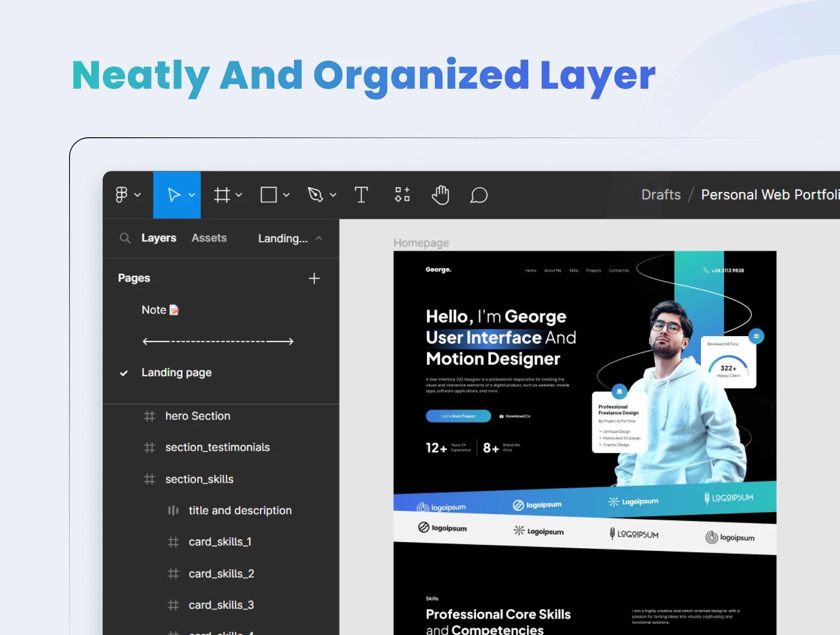Click the title and description auto-layout icon

173,510
